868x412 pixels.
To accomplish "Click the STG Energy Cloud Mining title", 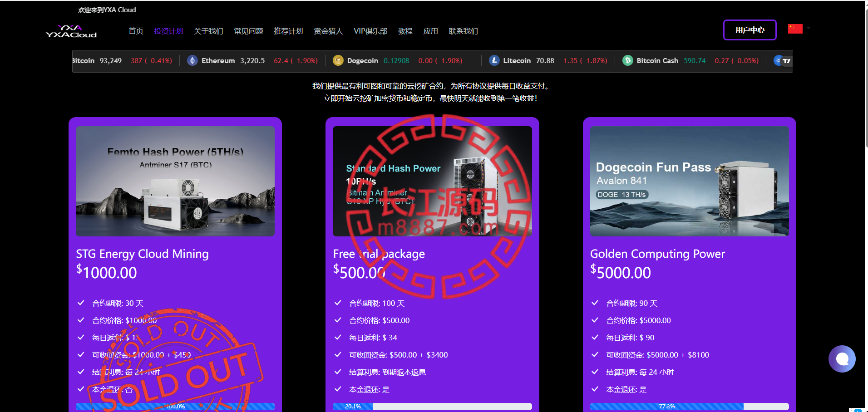I will (142, 254).
